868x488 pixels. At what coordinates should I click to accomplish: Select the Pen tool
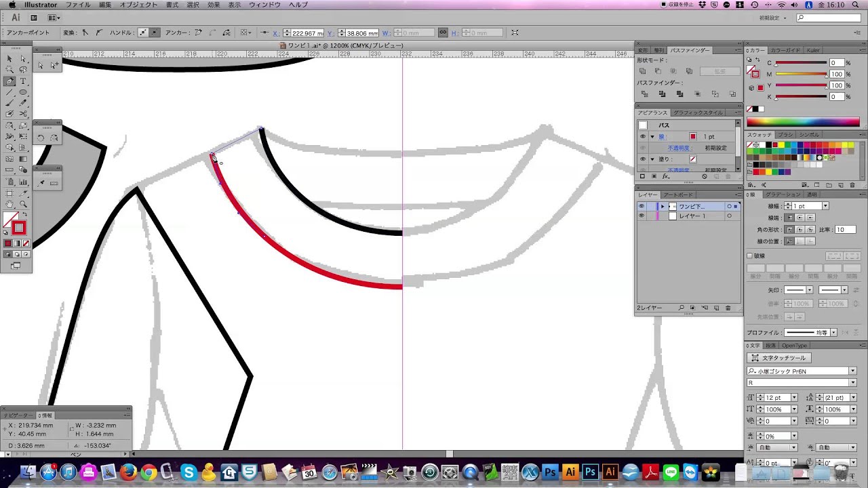(9, 81)
